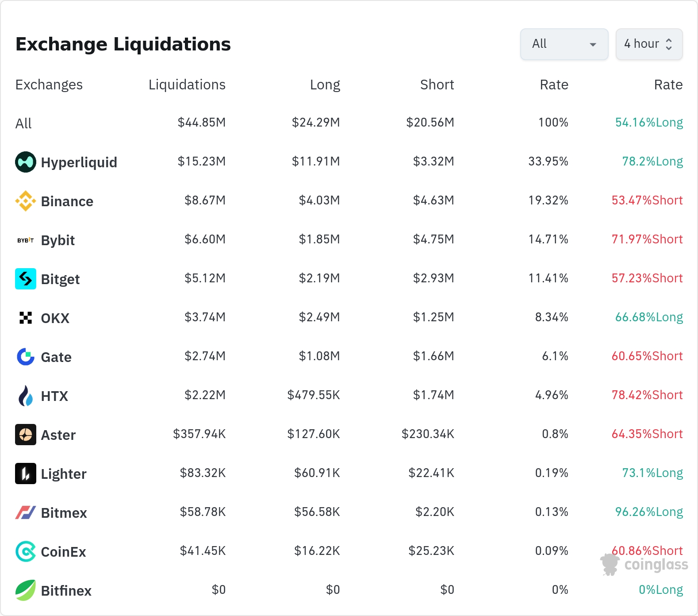Click the coinglass watermark logo

tap(644, 565)
